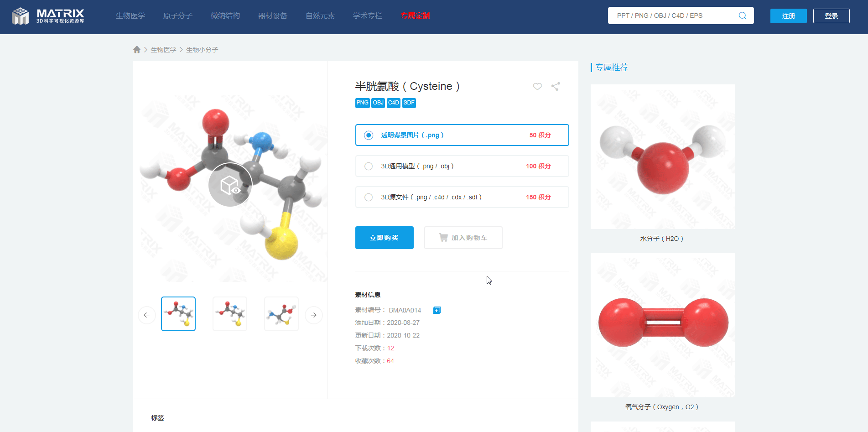Click the 注册 button
Screen dimensions: 868x432
point(788,16)
